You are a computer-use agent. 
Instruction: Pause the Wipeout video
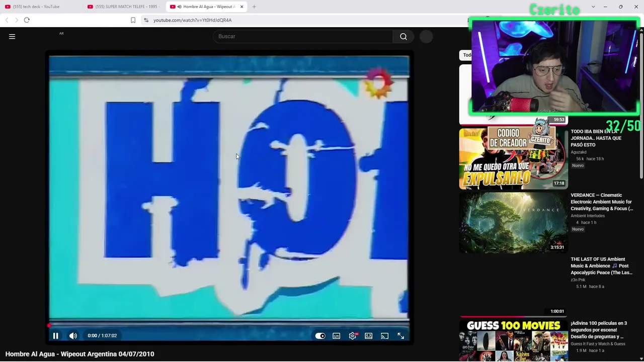pyautogui.click(x=56, y=336)
